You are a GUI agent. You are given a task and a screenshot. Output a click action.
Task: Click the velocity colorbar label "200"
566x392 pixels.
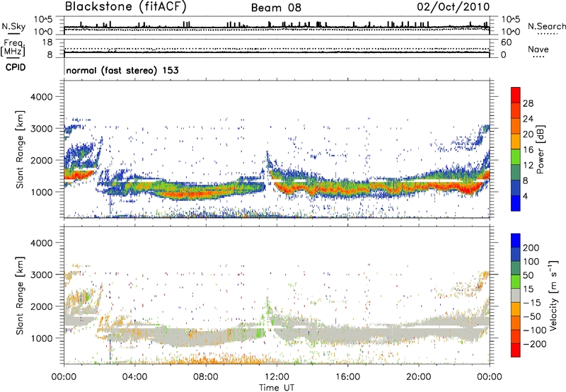(531, 248)
